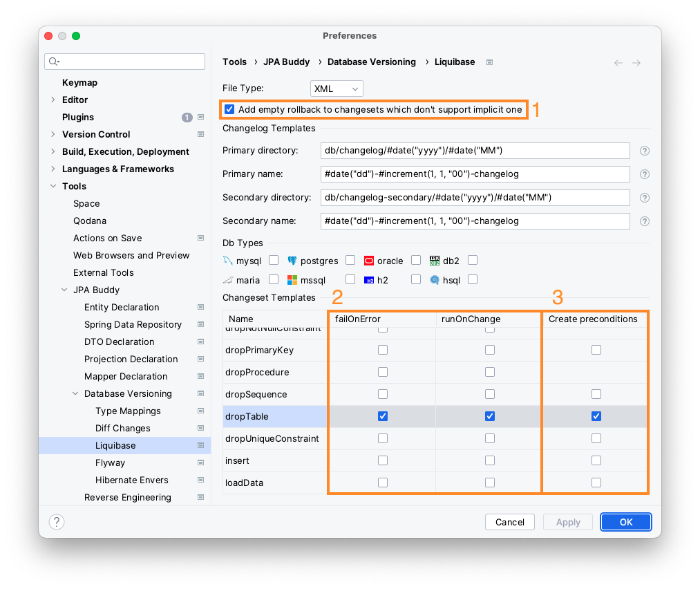Focus the settings search field
Viewport: 700px width, 589px height.
[124, 62]
